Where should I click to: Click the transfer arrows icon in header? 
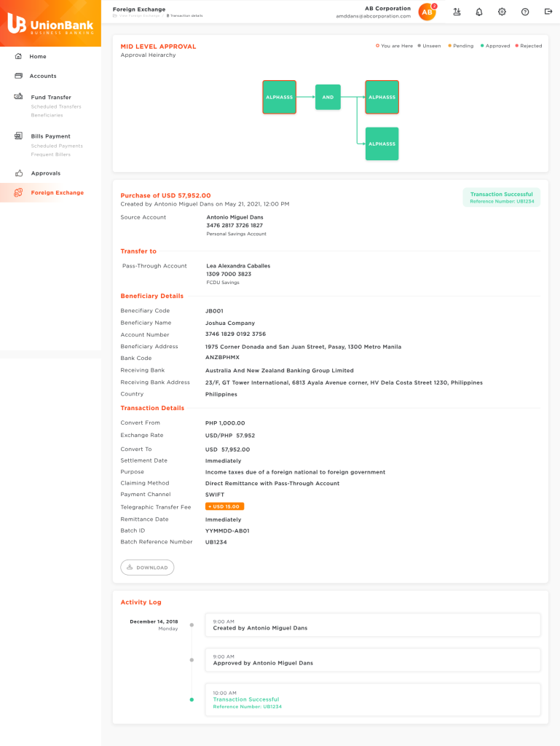point(457,12)
